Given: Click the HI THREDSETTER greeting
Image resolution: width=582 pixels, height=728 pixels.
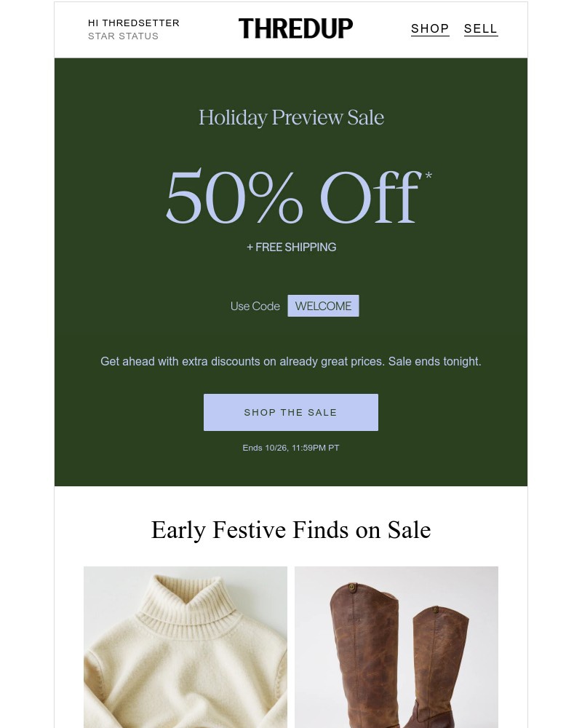Looking at the screenshot, I should 134,23.
